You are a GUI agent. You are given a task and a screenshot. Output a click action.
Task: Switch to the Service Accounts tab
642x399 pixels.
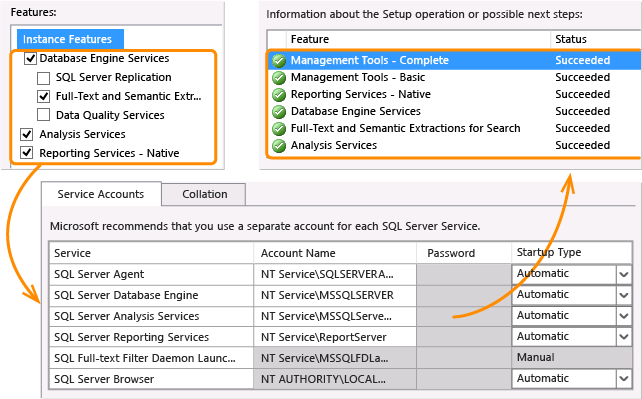(x=101, y=194)
